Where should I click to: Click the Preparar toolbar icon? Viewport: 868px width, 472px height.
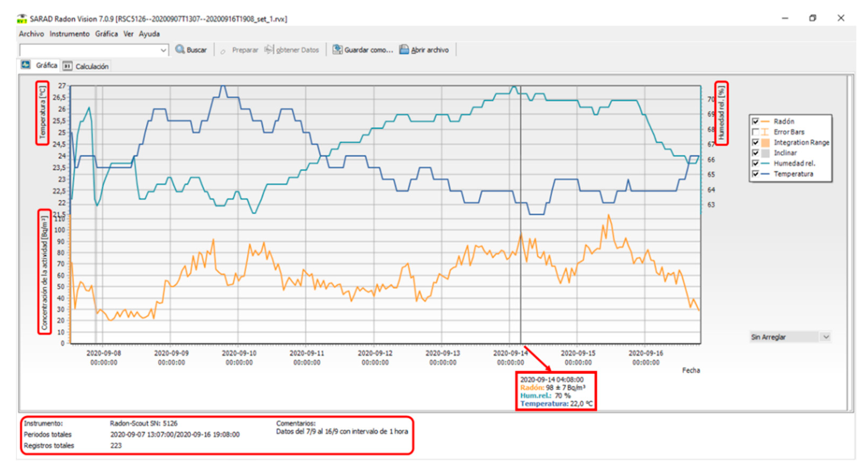[x=223, y=52]
